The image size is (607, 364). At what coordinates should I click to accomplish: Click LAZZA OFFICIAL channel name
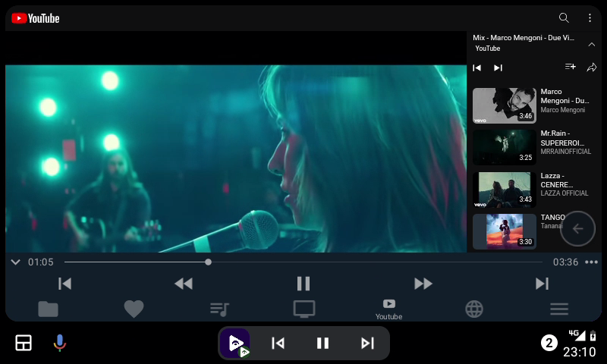564,193
